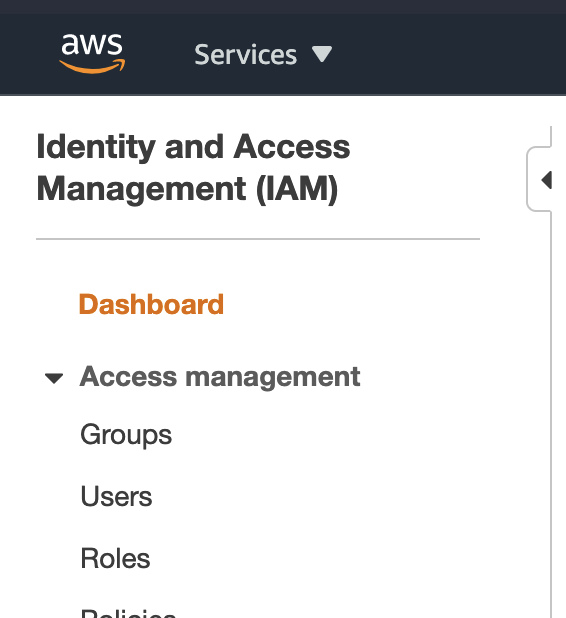The width and height of the screenshot is (566, 618).
Task: Click the empty dark navigation bar area
Action: [449, 54]
